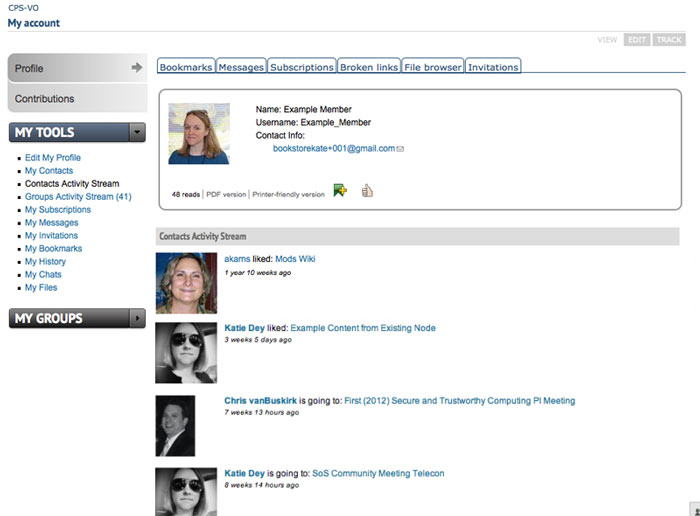Screen dimensions: 700x516
Task: Click the green bookmark-add icon
Action: (x=340, y=190)
